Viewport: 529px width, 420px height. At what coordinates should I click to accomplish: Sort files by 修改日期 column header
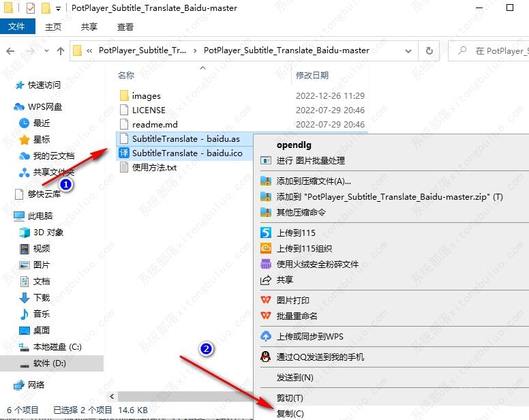click(312, 75)
